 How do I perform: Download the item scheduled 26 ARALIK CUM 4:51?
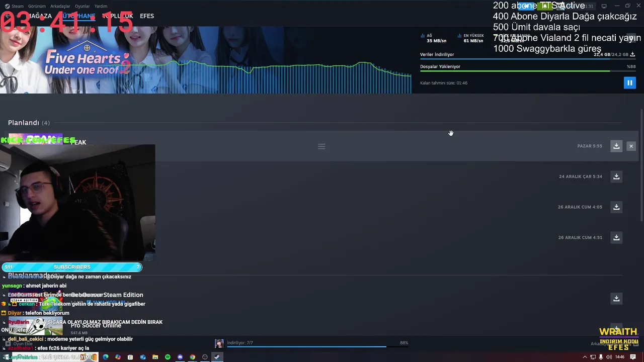(x=616, y=237)
